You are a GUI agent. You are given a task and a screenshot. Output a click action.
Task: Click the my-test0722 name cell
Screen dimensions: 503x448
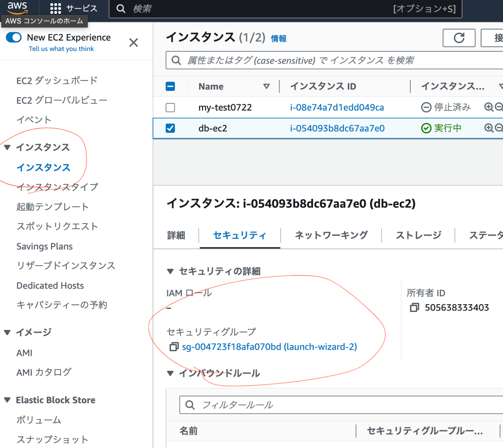225,107
